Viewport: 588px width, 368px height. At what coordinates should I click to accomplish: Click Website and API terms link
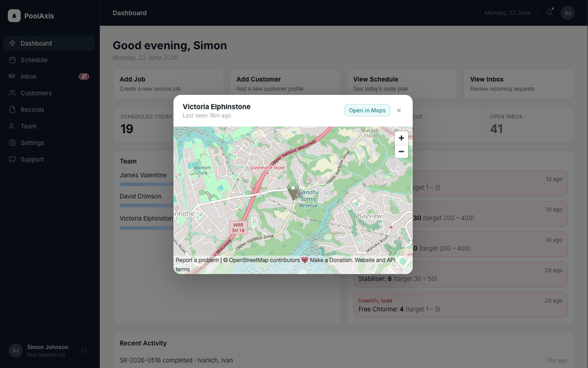tap(285, 264)
